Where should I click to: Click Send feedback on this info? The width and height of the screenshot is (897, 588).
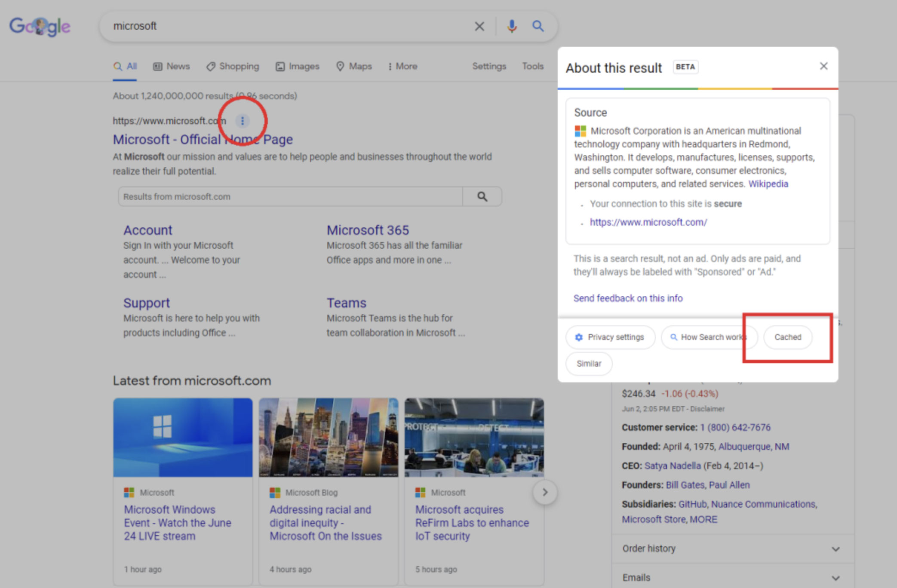pyautogui.click(x=628, y=298)
